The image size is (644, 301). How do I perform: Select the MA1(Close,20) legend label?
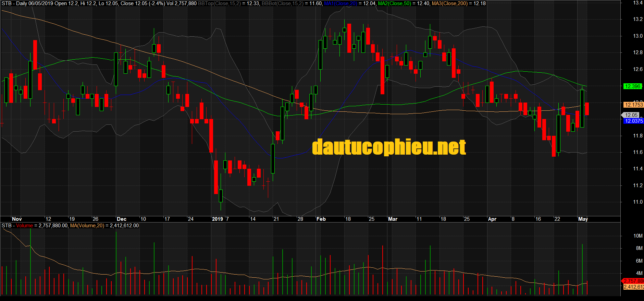pos(340,3)
